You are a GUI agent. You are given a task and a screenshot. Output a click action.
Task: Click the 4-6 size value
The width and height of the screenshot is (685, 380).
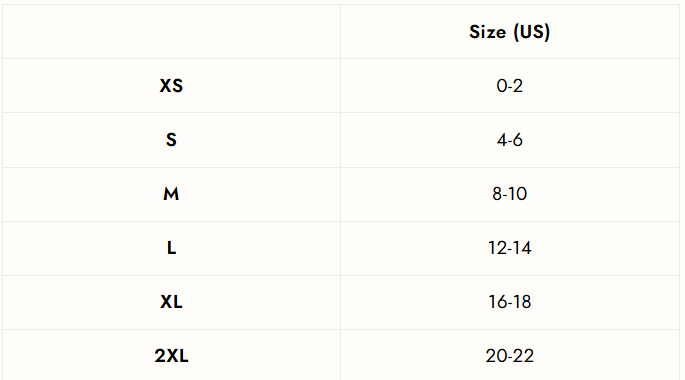coord(509,140)
